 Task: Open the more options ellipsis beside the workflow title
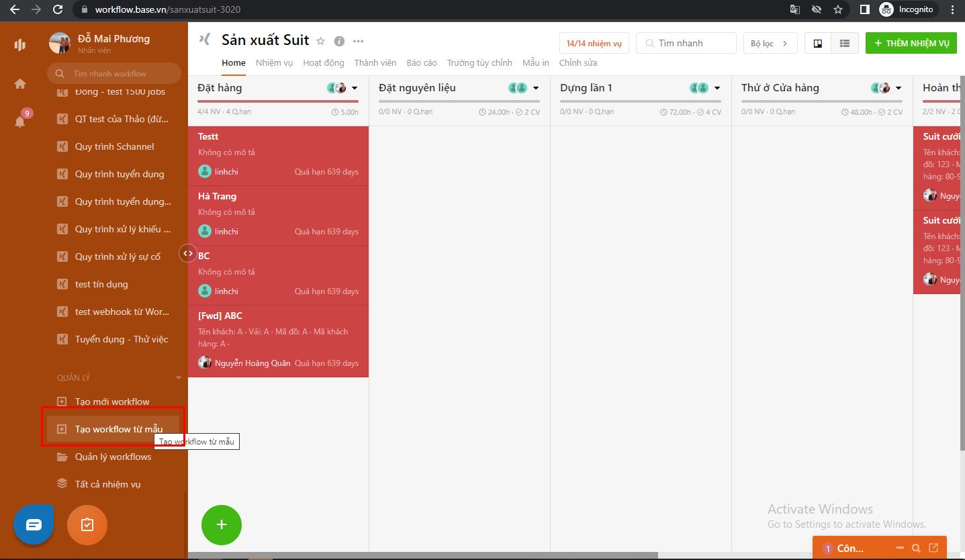(358, 40)
